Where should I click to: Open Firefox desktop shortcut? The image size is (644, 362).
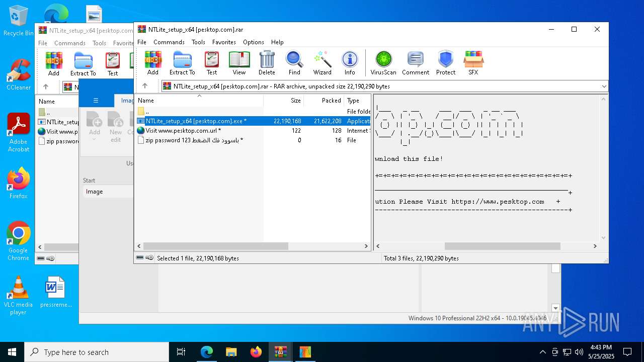point(19,183)
